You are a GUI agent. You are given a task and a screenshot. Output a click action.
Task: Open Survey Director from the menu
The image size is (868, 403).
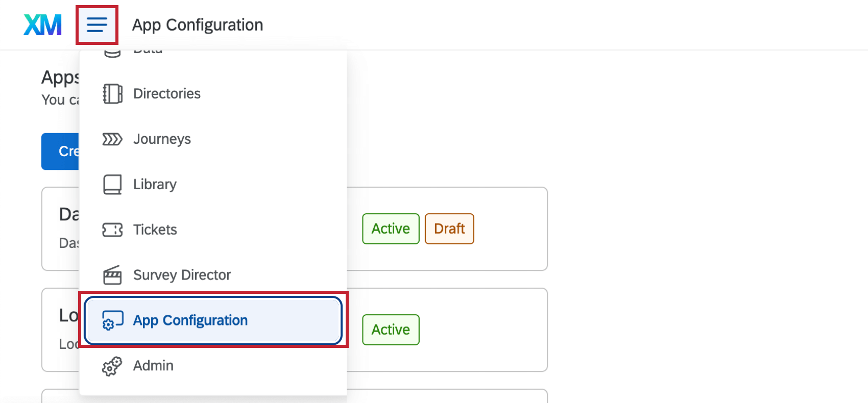[x=182, y=275]
